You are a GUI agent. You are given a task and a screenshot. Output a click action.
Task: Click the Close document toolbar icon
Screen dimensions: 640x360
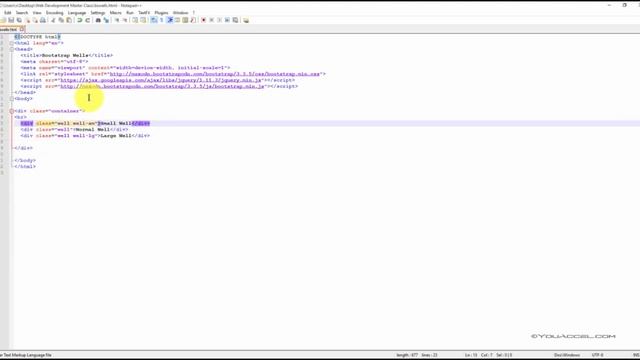click(28, 20)
